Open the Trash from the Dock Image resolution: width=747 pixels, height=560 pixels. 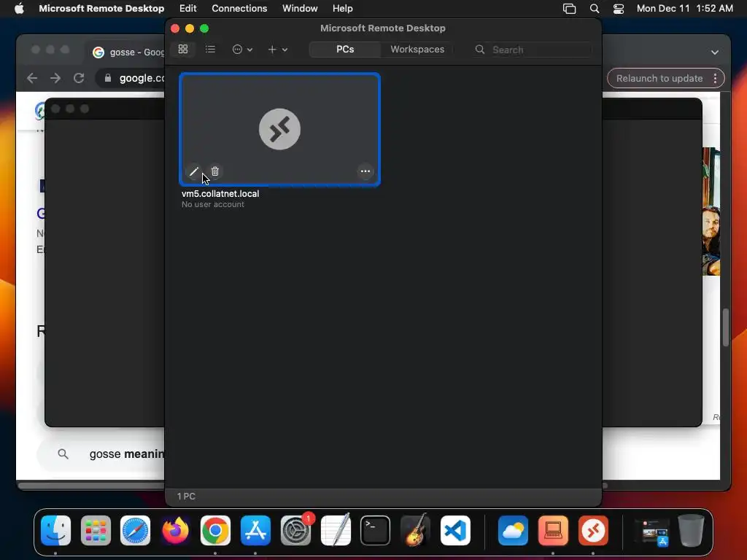692,531
